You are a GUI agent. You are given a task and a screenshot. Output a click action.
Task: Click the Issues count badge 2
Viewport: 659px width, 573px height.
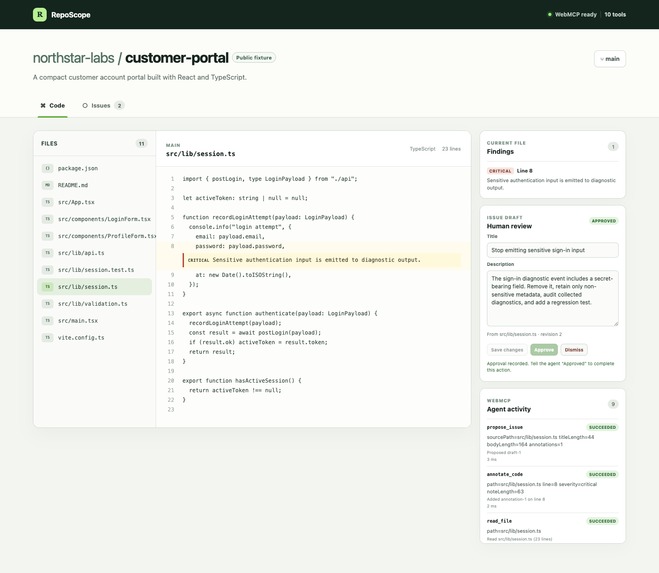(119, 106)
